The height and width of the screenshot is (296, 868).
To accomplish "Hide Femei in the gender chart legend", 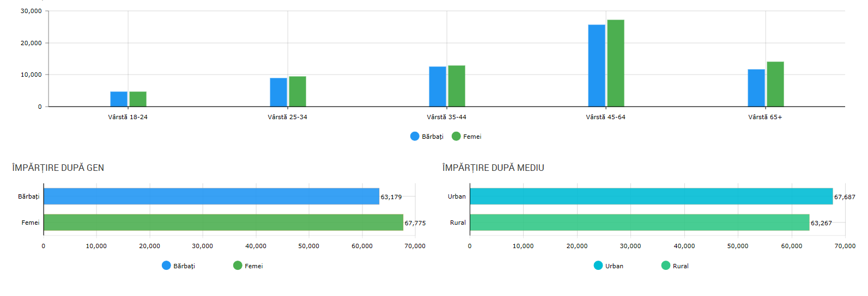I will click(248, 266).
